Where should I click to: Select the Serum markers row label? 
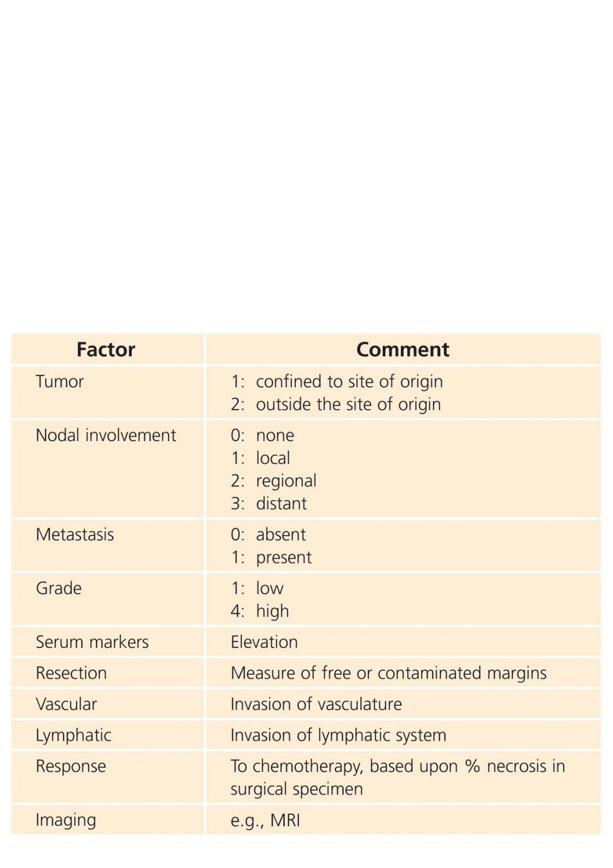92,642
